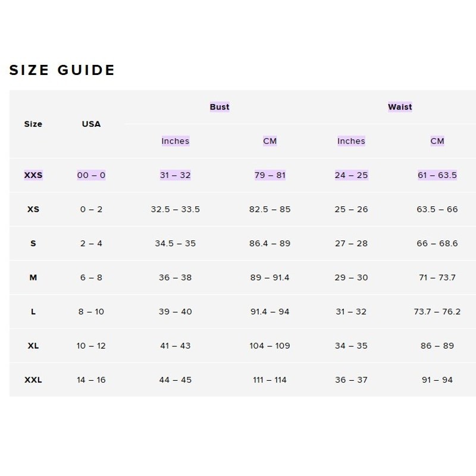
Task: Select the Waist column header
Action: coord(400,107)
